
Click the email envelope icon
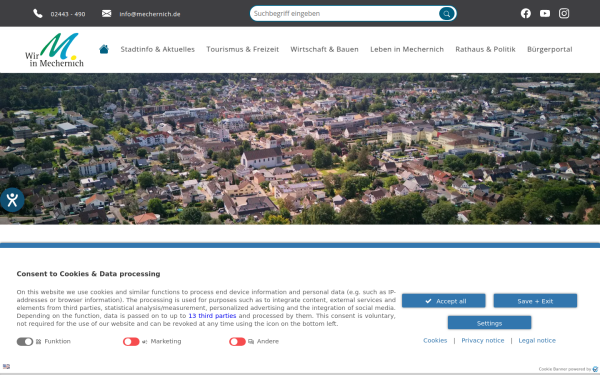(106, 14)
